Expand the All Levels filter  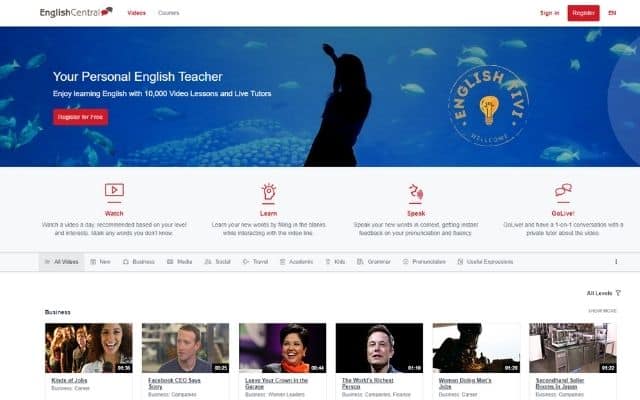(x=603, y=293)
